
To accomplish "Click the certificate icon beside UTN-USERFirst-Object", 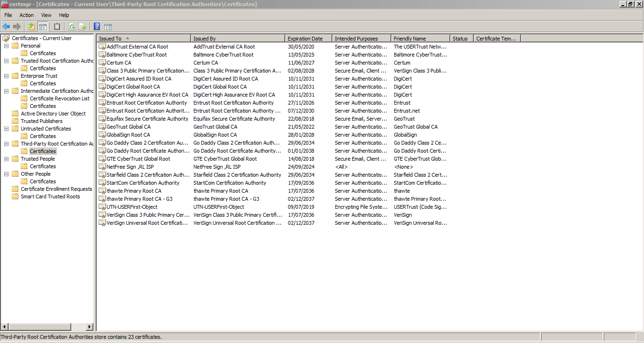I will click(x=102, y=207).
